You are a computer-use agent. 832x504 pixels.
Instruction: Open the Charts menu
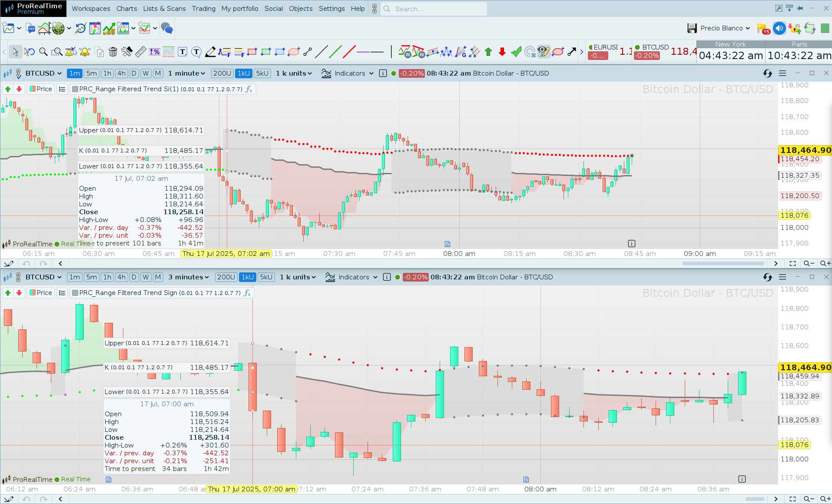pyautogui.click(x=126, y=9)
